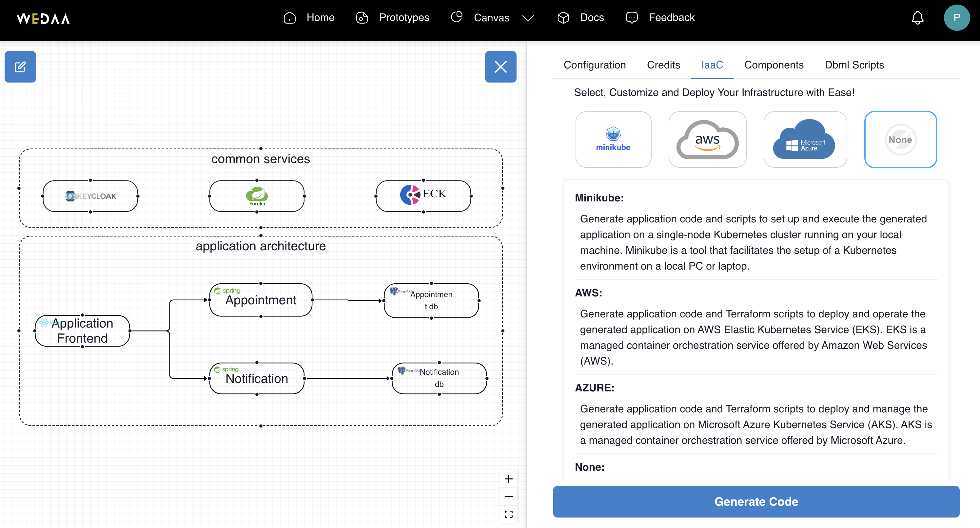Select the IaaC tab
Image resolution: width=980 pixels, height=528 pixels.
[712, 65]
